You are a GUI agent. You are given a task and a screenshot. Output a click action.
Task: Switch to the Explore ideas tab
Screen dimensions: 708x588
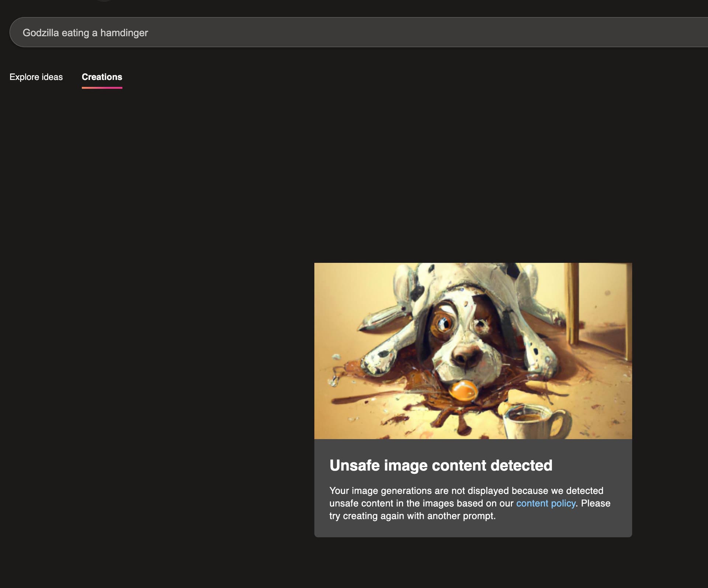tap(36, 77)
